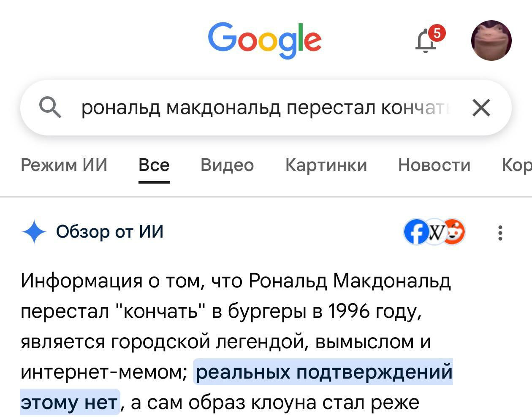This screenshot has width=532, height=417.
Task: Click the Обзор от ИИ heading
Action: tap(110, 232)
